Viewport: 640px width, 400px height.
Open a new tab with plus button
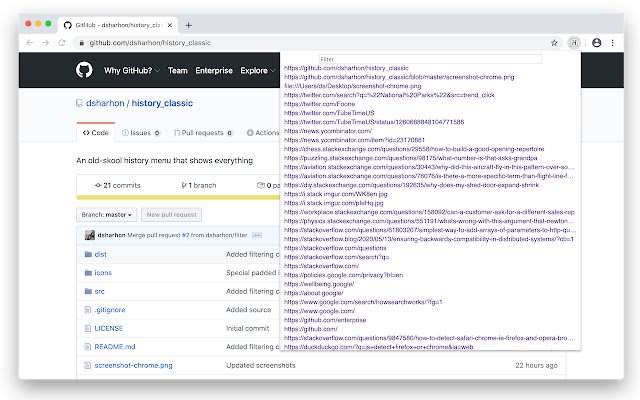coord(189,25)
